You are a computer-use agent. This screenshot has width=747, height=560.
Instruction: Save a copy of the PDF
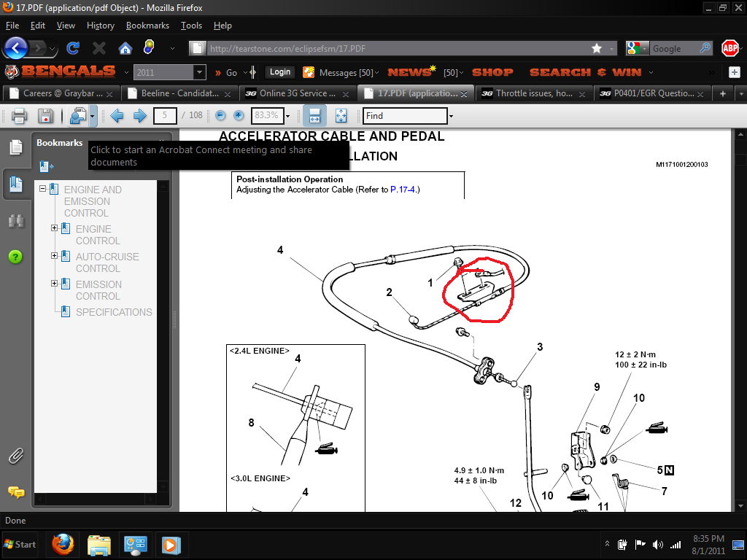tap(46, 116)
